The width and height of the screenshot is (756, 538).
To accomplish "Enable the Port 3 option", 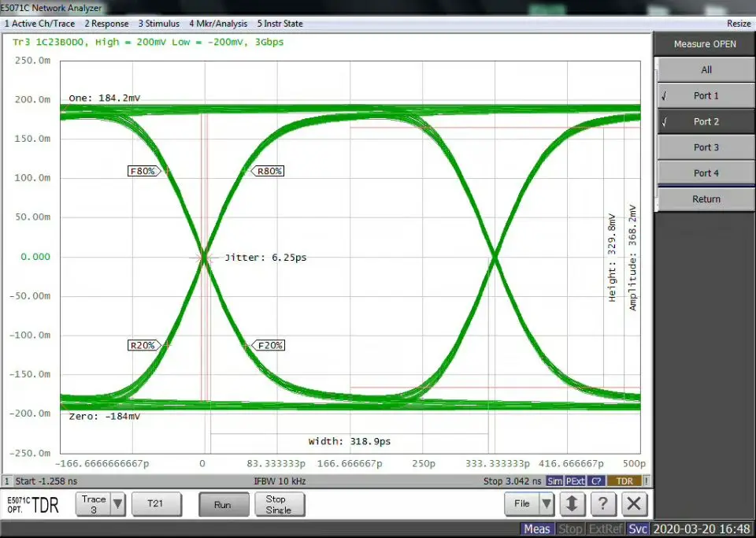I will [x=706, y=147].
